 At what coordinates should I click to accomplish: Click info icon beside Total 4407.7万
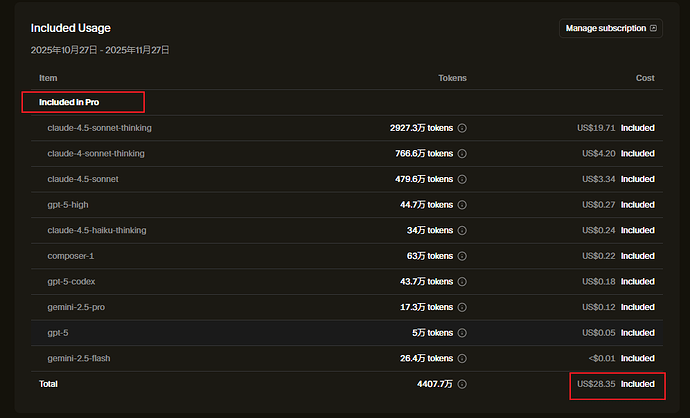click(x=462, y=384)
